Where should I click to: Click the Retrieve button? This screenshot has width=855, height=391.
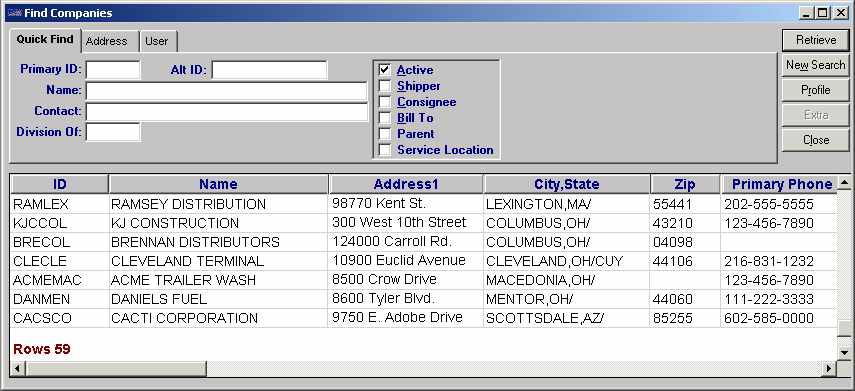(816, 40)
